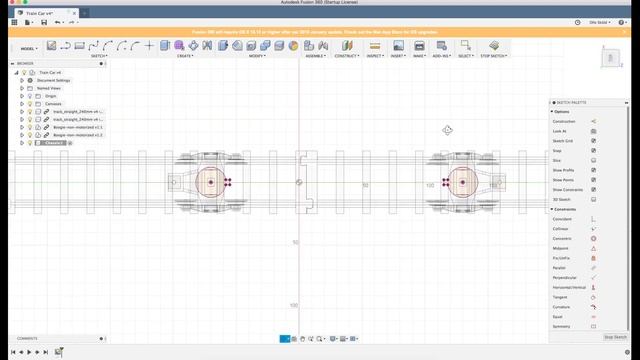640x360 pixels.
Task: Toggle the Snap checkbox
Action: tap(593, 151)
